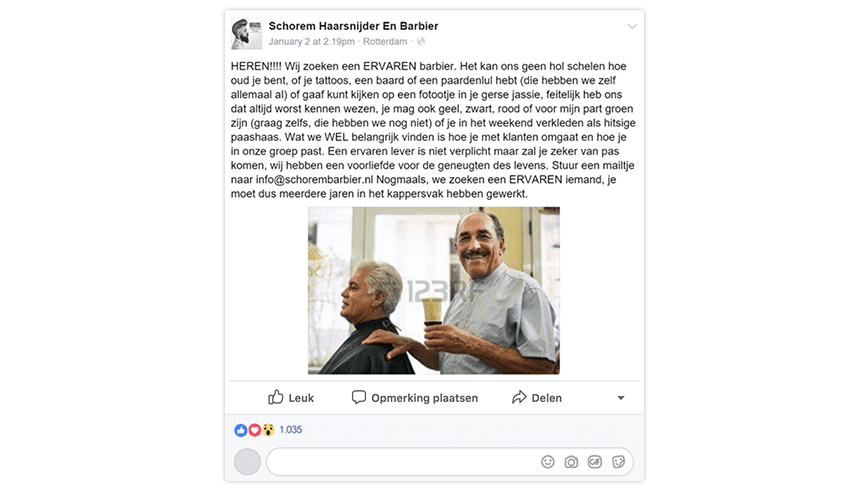Click the wow face reaction icon

click(x=268, y=430)
